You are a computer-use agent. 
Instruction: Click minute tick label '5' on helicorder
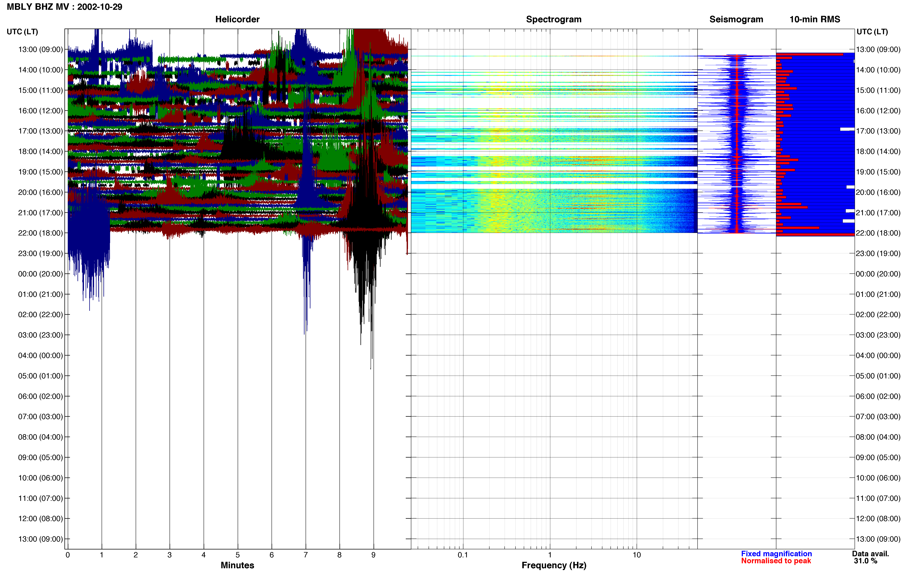point(238,555)
